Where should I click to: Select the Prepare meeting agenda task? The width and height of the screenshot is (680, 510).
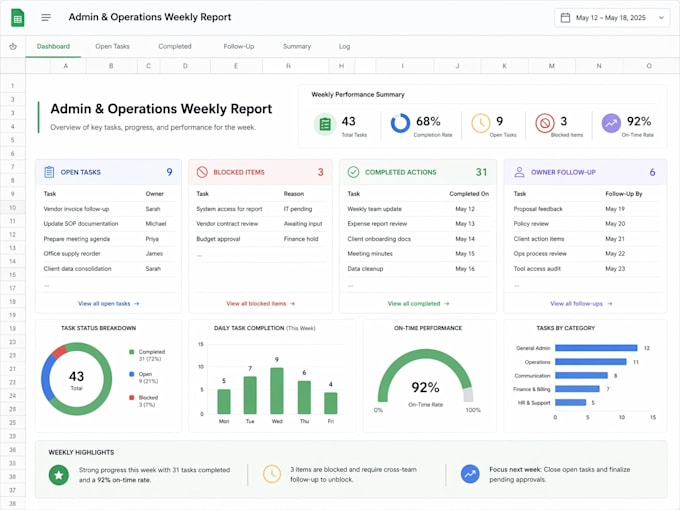click(x=77, y=239)
